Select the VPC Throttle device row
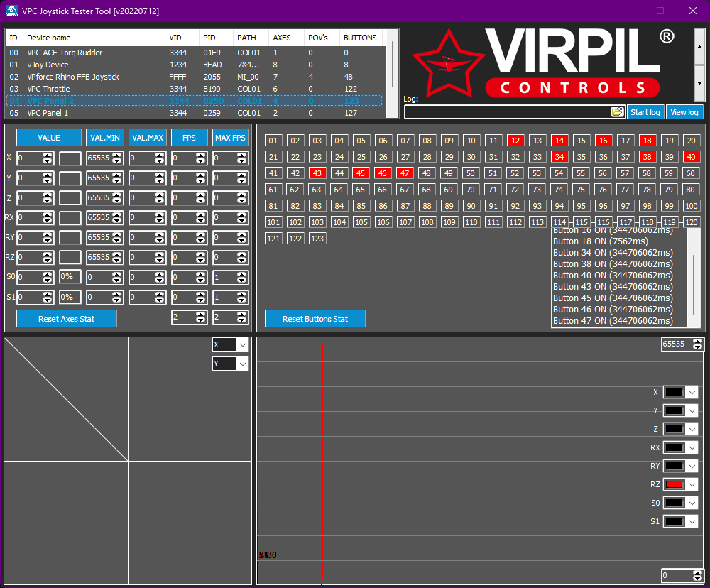This screenshot has height=588, width=710. coord(194,89)
